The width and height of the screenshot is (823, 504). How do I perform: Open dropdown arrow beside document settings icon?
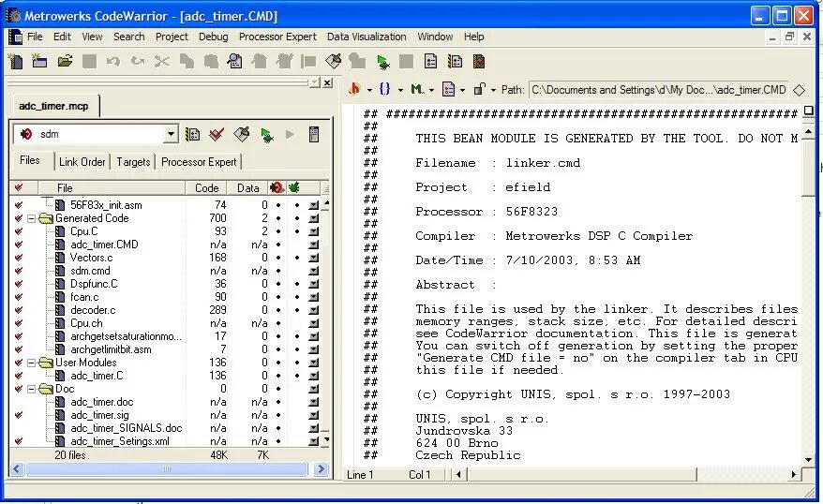pyautogui.click(x=462, y=90)
